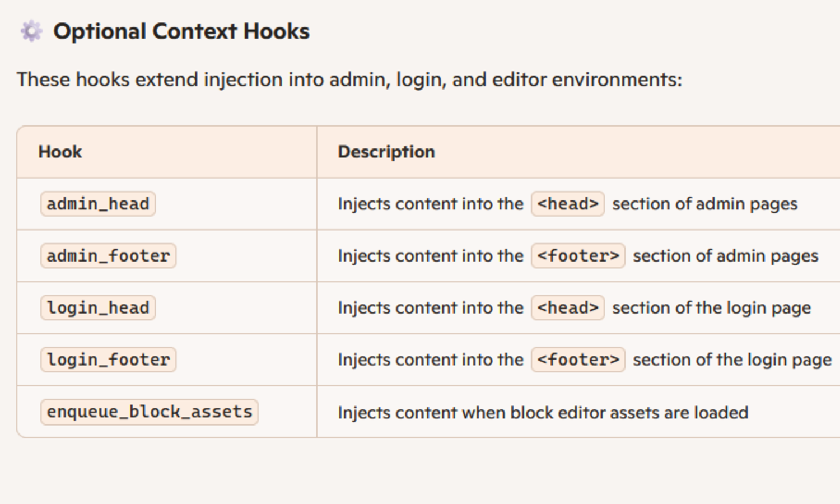Click "section of the login page" in login_footer row
This screenshot has width=840, height=504.
[732, 360]
